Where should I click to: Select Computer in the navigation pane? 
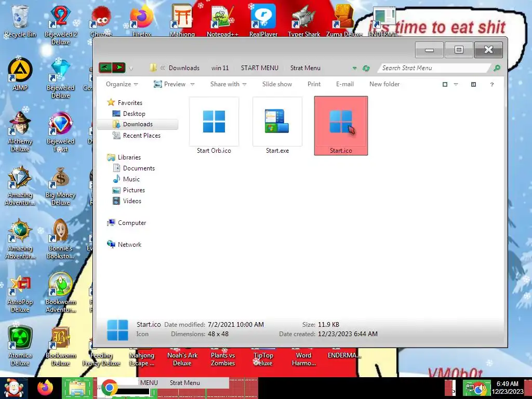coord(127,222)
